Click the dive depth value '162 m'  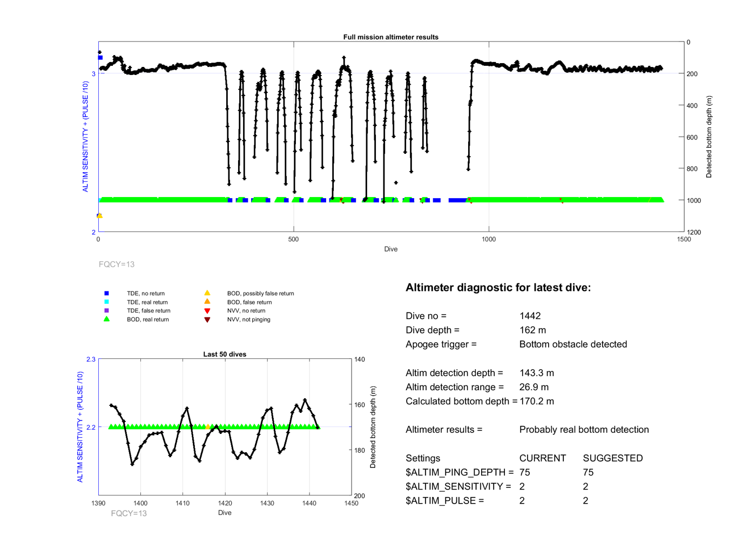(x=532, y=330)
